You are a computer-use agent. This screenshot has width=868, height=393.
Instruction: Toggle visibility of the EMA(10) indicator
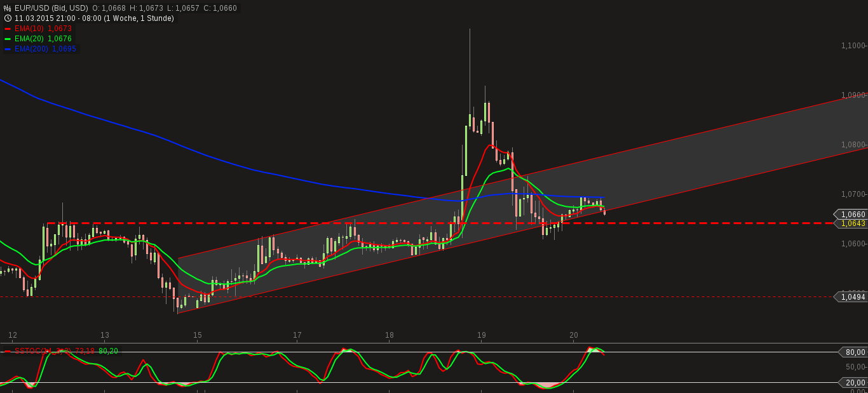coord(29,29)
